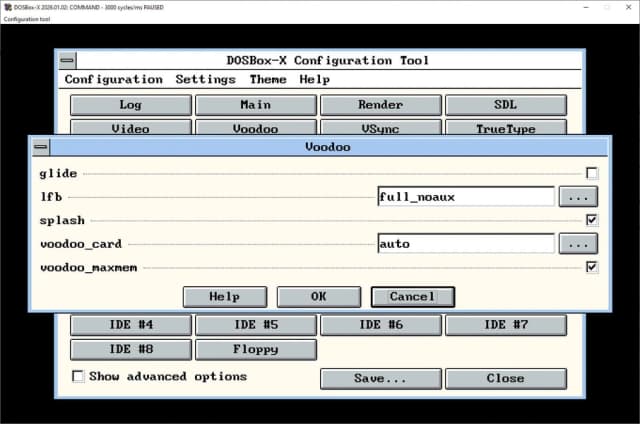Click the splash setting label
The width and height of the screenshot is (640, 424).
coord(62,220)
